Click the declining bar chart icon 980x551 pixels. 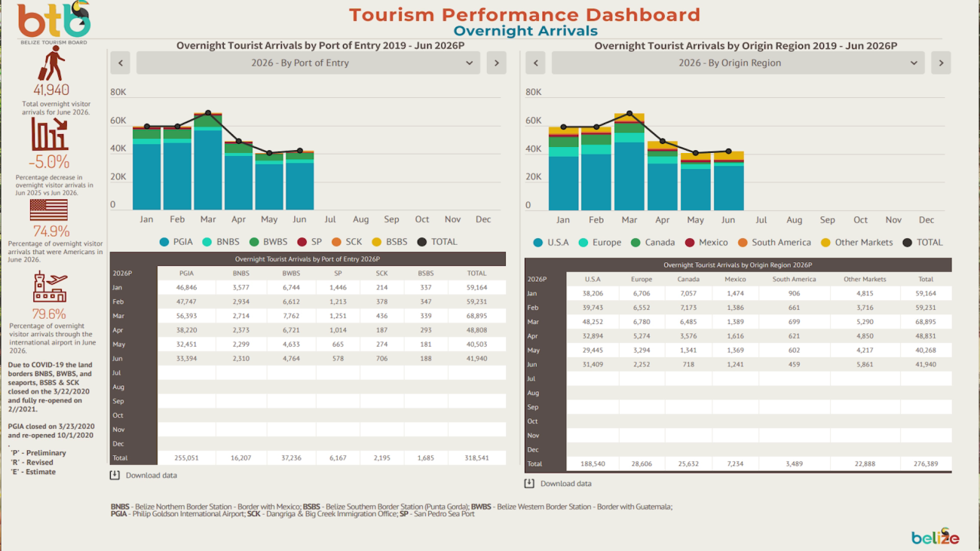pyautogui.click(x=51, y=133)
